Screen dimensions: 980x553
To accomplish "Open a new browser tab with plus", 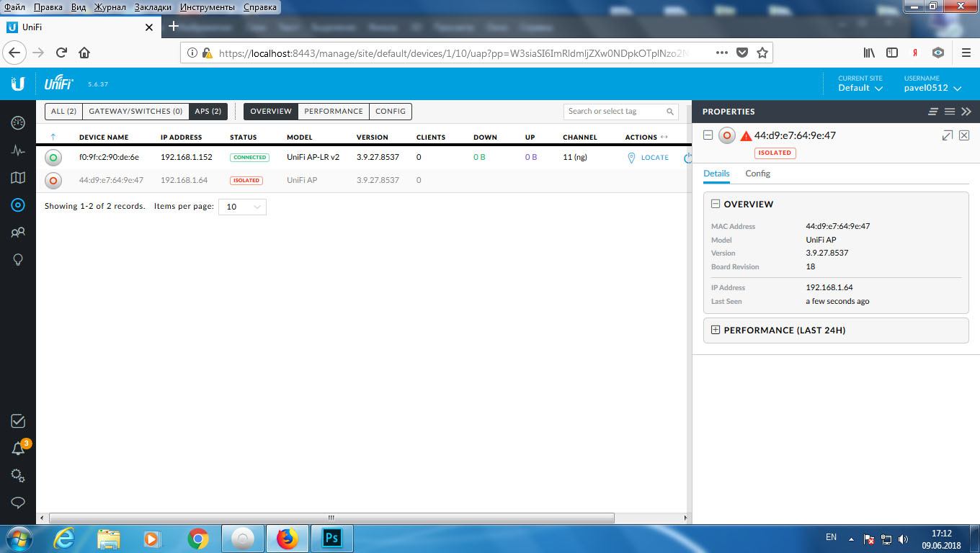I will [x=173, y=27].
